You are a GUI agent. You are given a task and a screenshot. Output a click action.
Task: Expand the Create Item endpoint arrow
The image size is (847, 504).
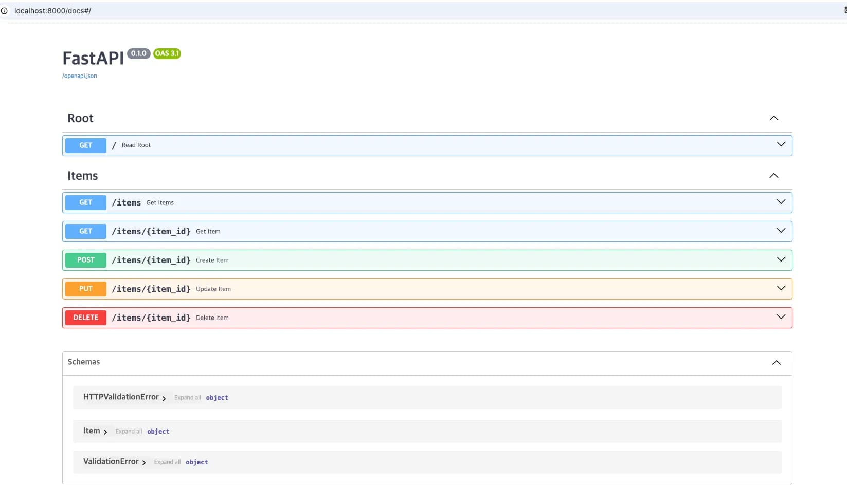point(781,259)
